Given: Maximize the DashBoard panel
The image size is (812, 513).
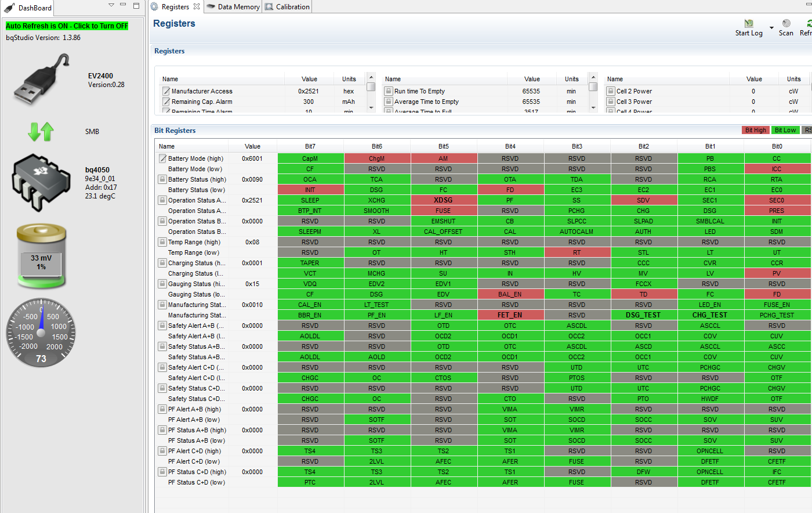Looking at the screenshot, I should tap(136, 5).
